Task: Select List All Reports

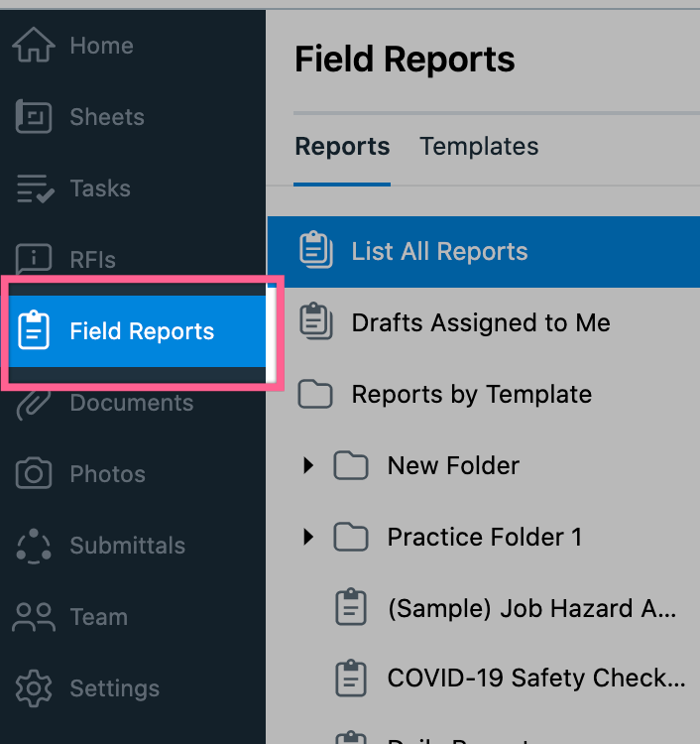Action: point(484,252)
